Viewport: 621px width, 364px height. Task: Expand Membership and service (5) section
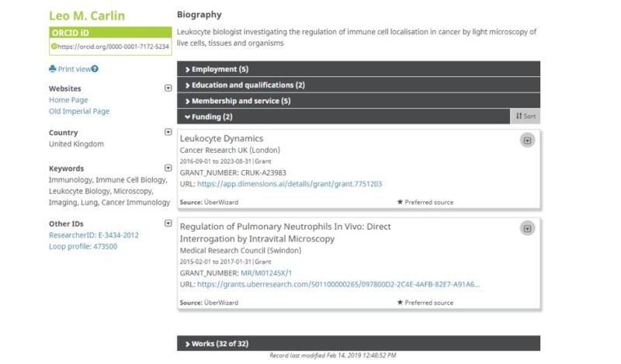(237, 101)
